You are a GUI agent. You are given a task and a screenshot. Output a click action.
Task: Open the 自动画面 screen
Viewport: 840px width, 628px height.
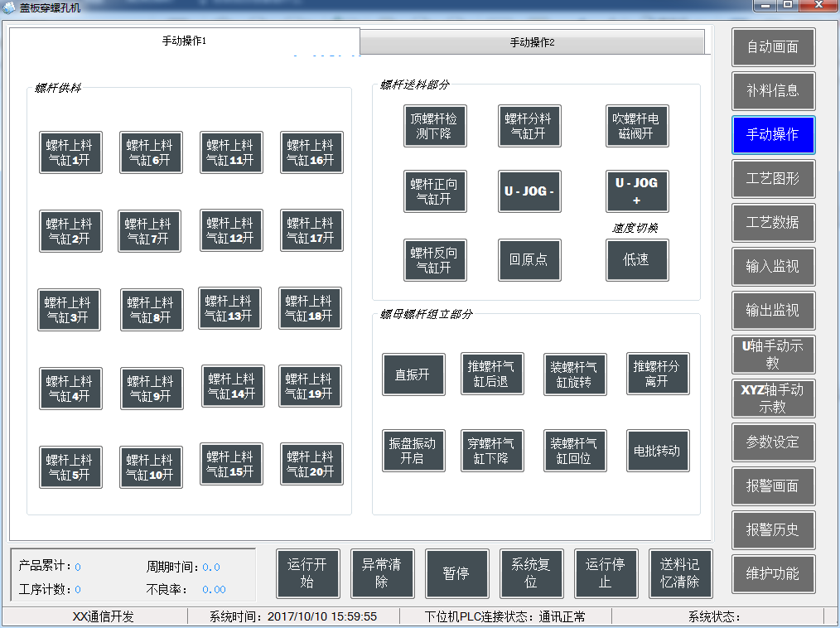point(773,47)
